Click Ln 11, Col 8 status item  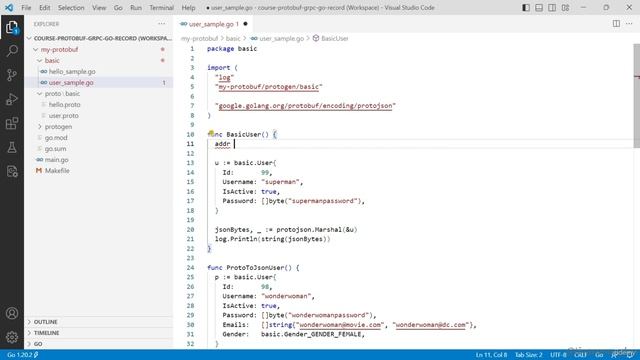tap(491, 355)
